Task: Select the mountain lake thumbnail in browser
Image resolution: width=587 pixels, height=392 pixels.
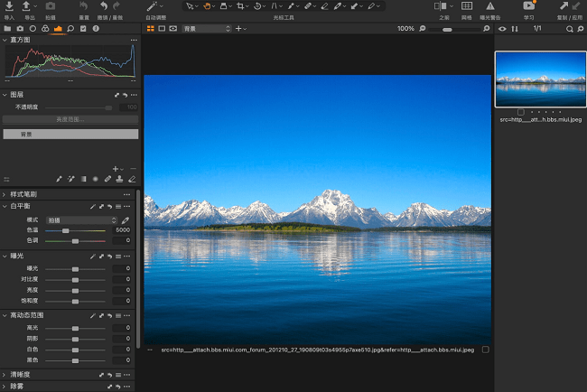Action: (540, 79)
